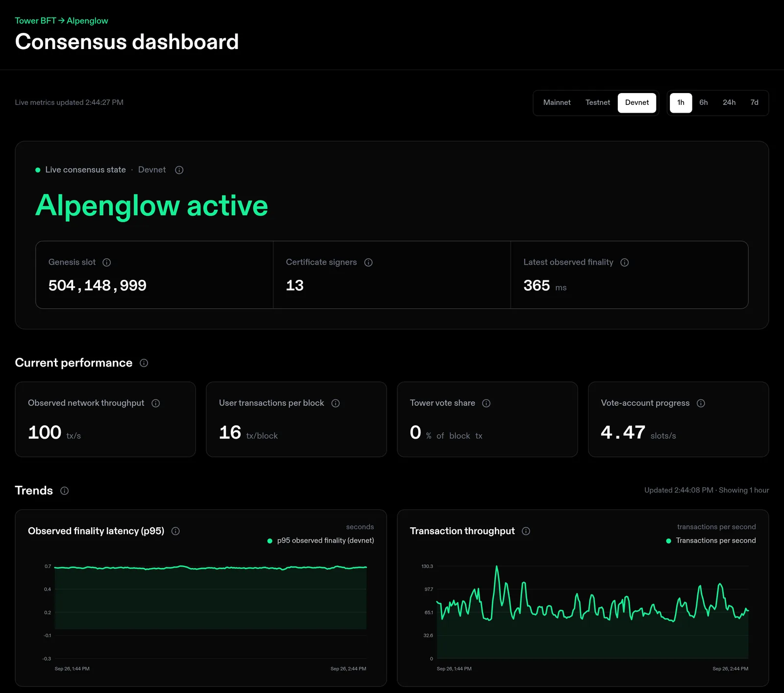Open Latest observed finality info icon
This screenshot has height=693, width=784.
click(x=625, y=262)
